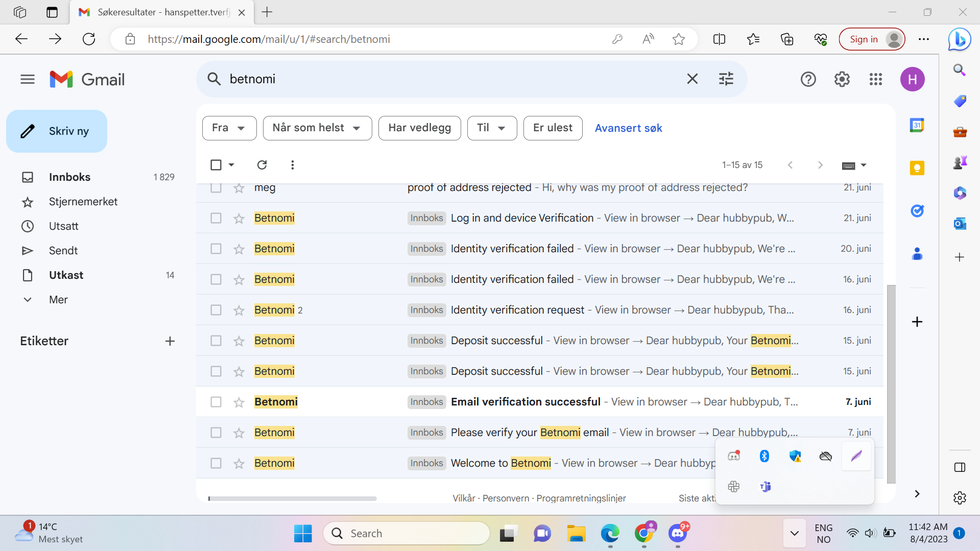Tick checkbox for Please verify your Betnomi email
This screenshot has height=551, width=980.
click(216, 433)
